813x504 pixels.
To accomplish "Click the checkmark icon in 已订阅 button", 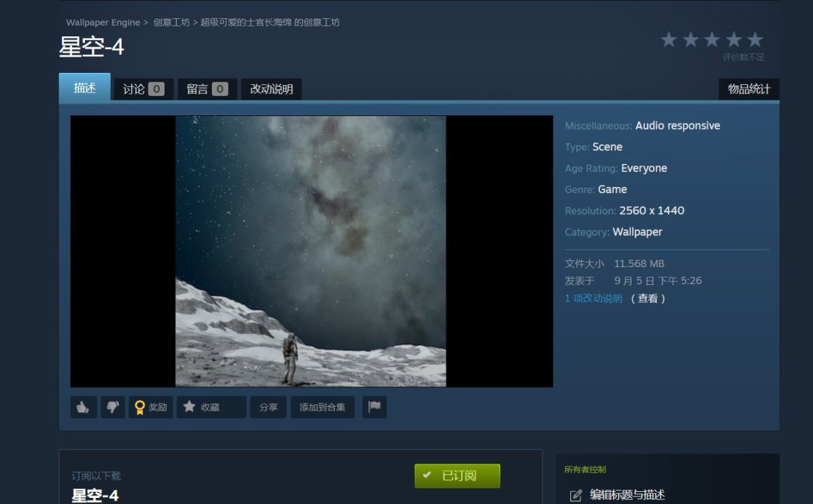I will (x=428, y=476).
